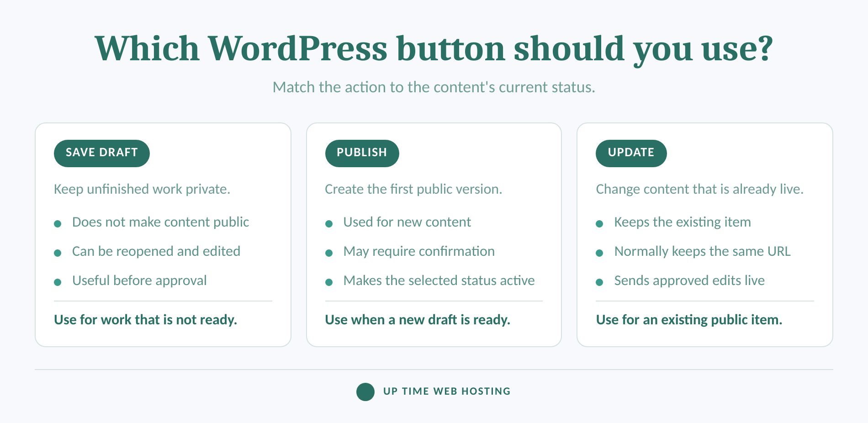The width and height of the screenshot is (868, 423).
Task: Click 'Use for work that is not ready.'
Action: (x=145, y=320)
